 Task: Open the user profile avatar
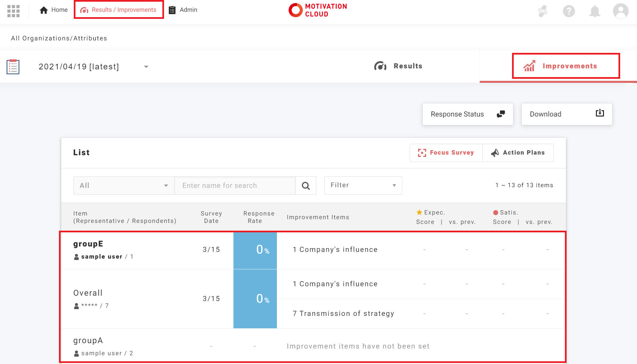click(x=620, y=11)
